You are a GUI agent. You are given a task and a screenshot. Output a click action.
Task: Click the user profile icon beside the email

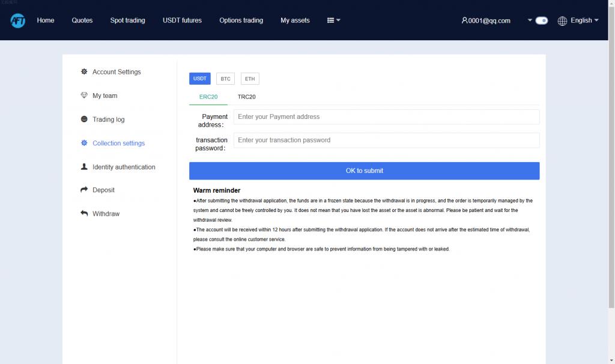pyautogui.click(x=464, y=20)
